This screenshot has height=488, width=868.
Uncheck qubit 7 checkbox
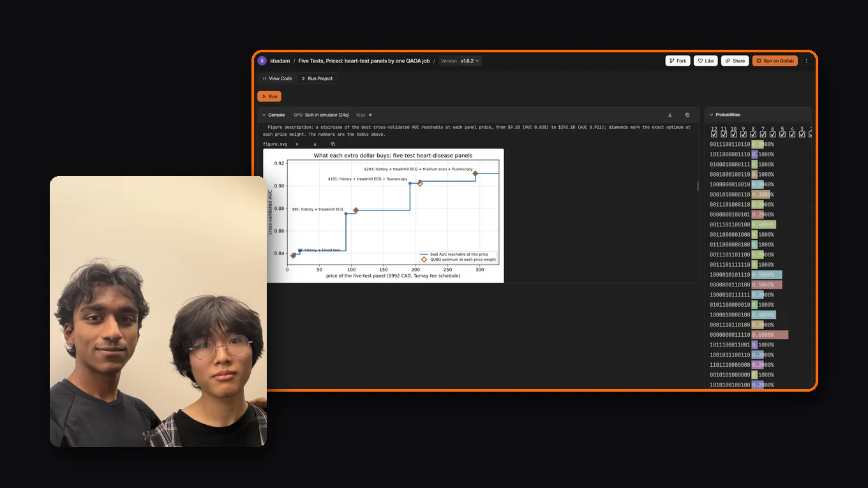tap(763, 134)
